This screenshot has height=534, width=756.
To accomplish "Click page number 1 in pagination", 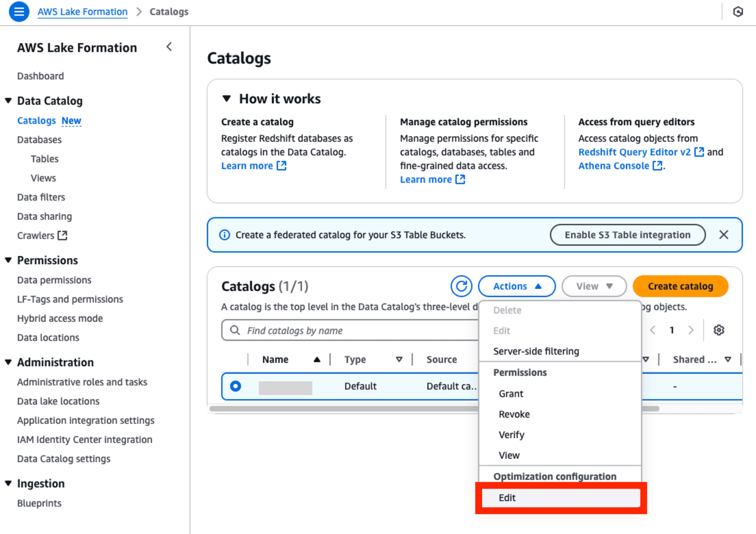I will [x=671, y=330].
